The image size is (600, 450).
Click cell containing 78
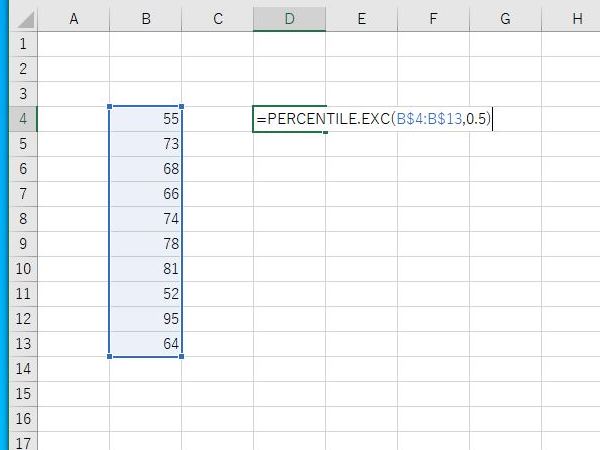coord(145,244)
